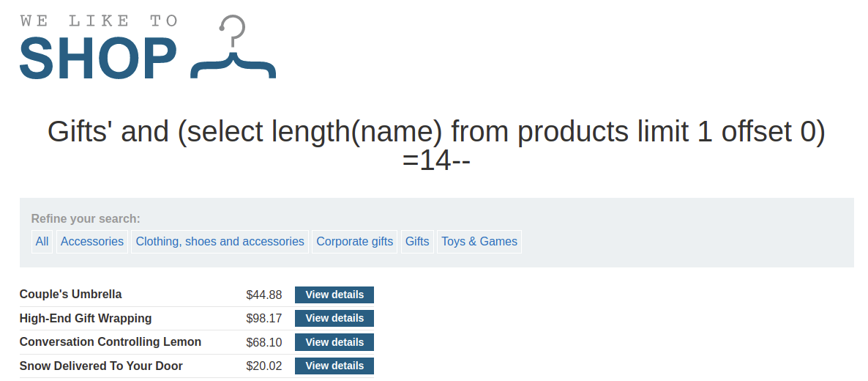Choose the Corporate gifts filter

click(354, 241)
